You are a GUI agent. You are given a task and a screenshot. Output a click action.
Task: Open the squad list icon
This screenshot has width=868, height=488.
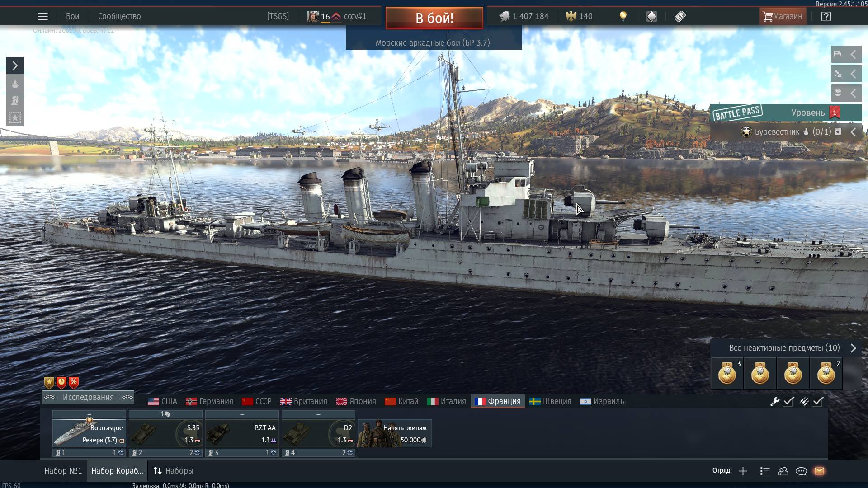coord(765,471)
